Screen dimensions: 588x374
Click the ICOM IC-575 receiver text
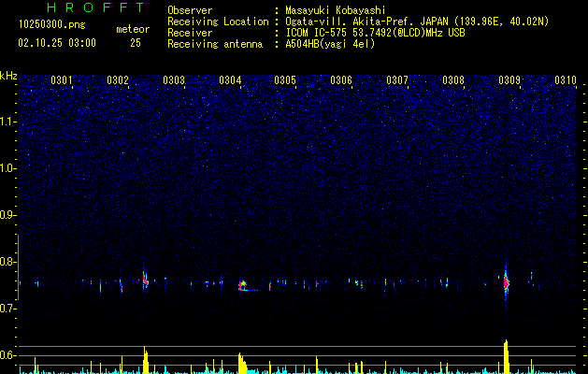tap(375, 33)
